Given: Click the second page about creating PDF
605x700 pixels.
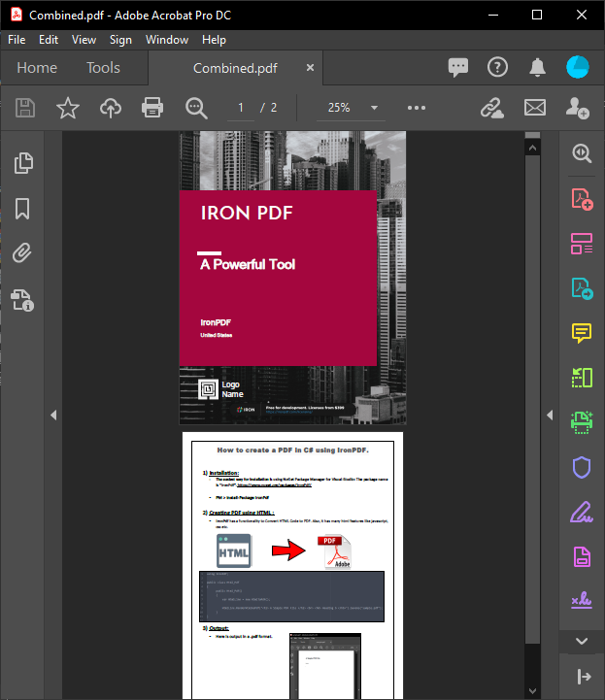Looking at the screenshot, I should pos(292,565).
